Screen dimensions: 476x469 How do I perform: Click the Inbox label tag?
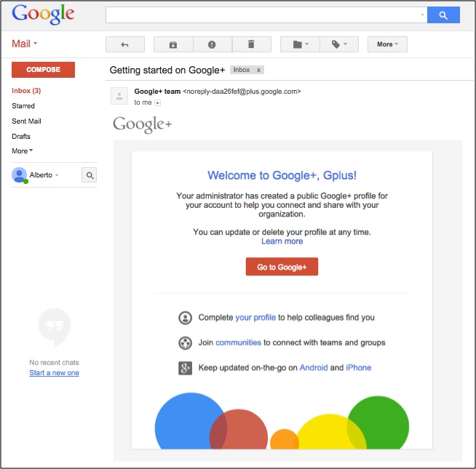(242, 70)
